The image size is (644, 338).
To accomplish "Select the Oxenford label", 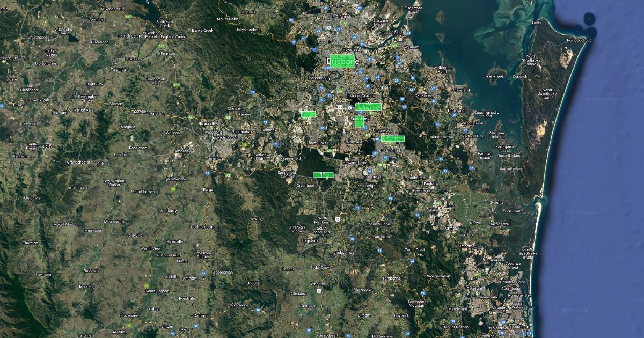I will tap(474, 288).
